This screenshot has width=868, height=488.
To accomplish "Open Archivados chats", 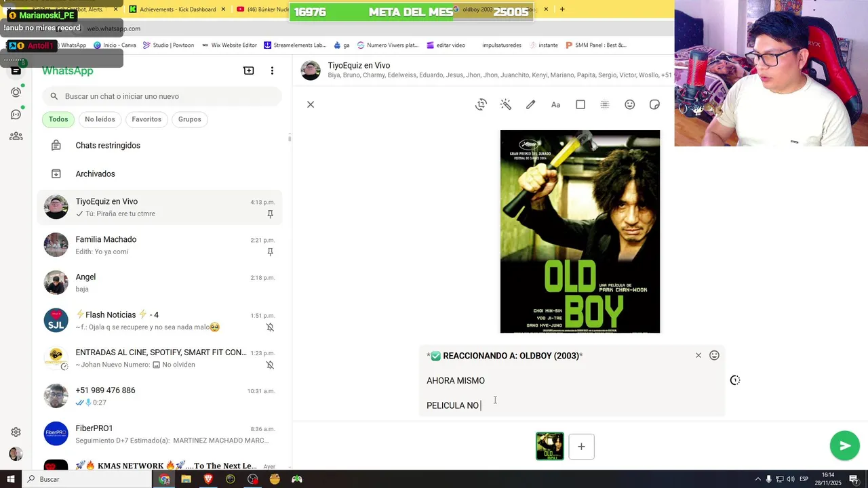I will [x=160, y=174].
